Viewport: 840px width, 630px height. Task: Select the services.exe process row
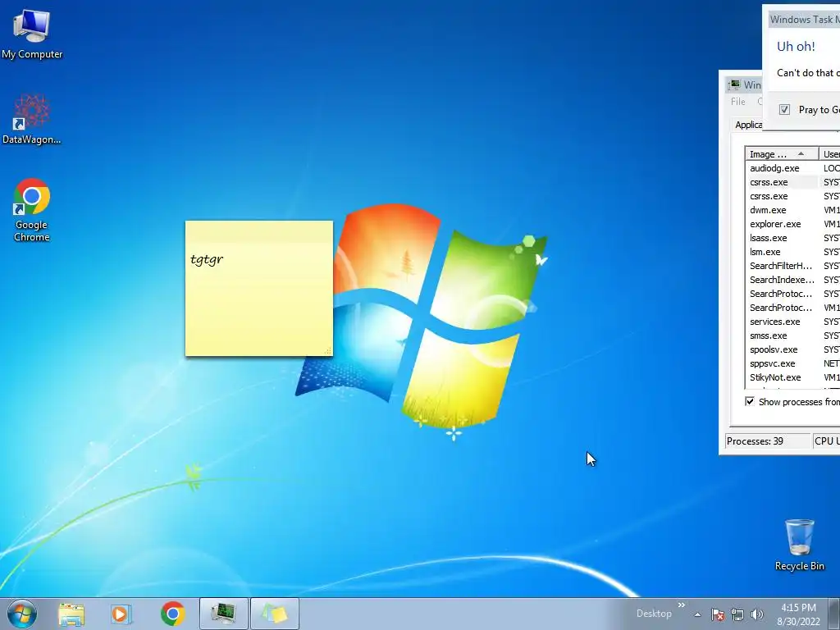[x=793, y=322]
